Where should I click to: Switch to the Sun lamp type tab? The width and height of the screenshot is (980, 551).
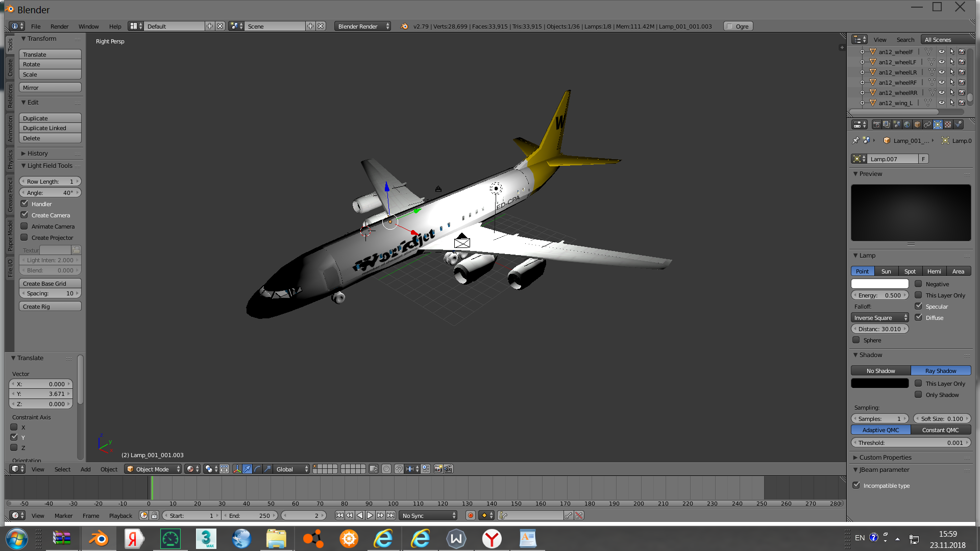pyautogui.click(x=886, y=271)
